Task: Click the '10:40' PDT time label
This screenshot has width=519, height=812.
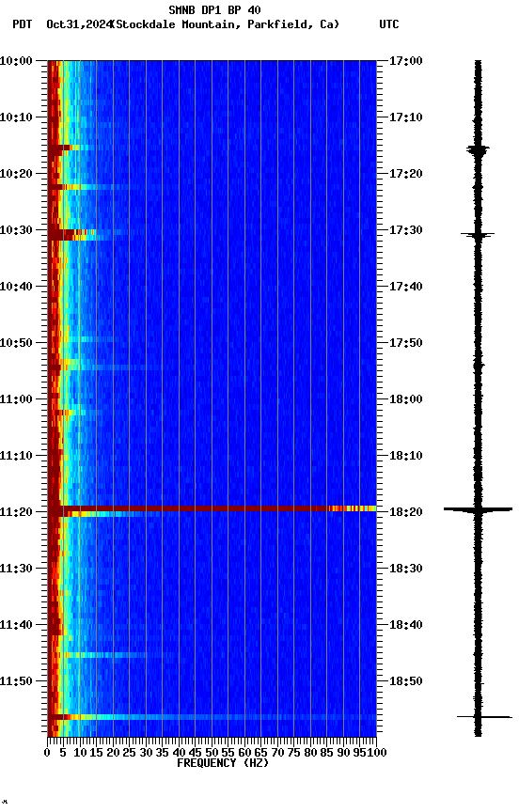Action: (x=16, y=287)
